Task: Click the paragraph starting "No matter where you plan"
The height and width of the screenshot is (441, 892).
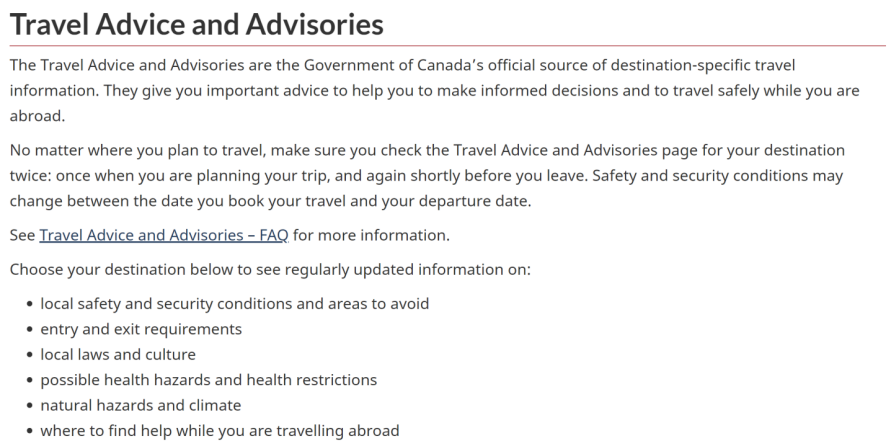Action: pyautogui.click(x=427, y=176)
